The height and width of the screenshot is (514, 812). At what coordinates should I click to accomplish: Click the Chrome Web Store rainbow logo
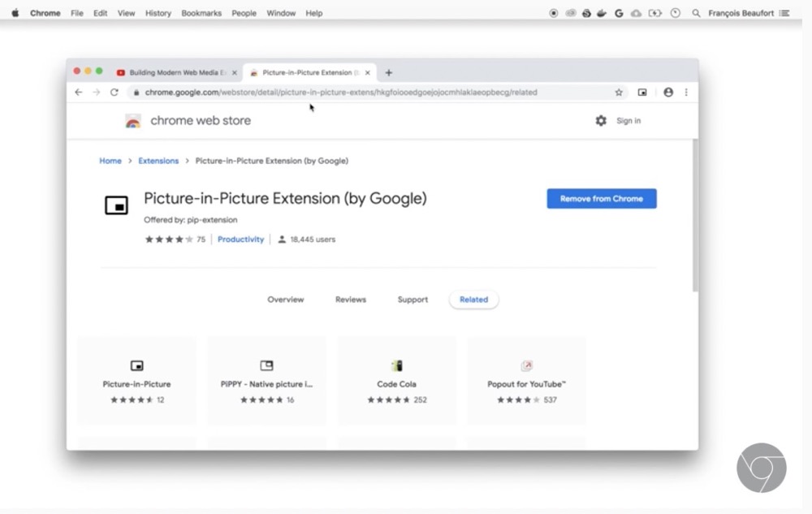coord(133,121)
